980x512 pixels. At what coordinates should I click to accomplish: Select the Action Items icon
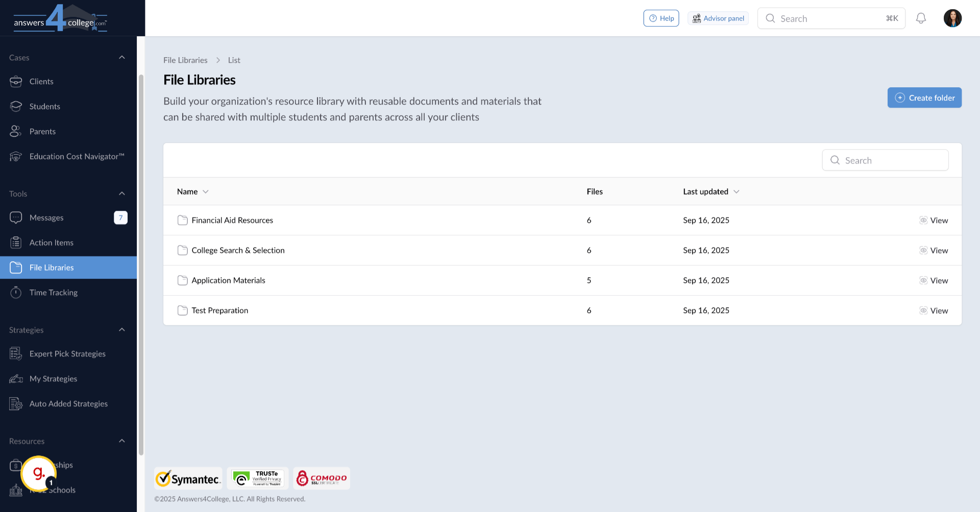[16, 242]
